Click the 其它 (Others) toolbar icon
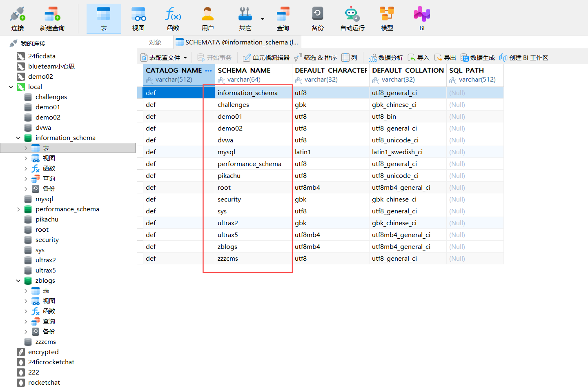The height and width of the screenshot is (390, 588). coord(245,19)
